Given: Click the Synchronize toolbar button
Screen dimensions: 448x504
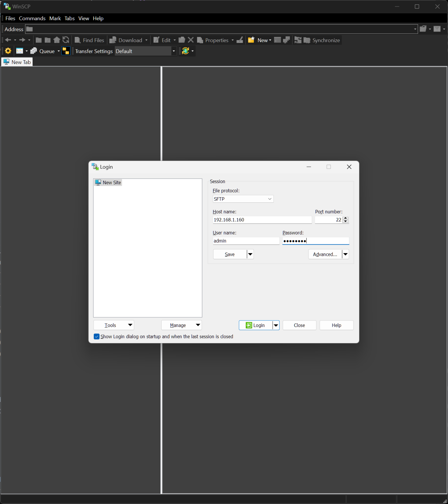Looking at the screenshot, I should click(322, 40).
